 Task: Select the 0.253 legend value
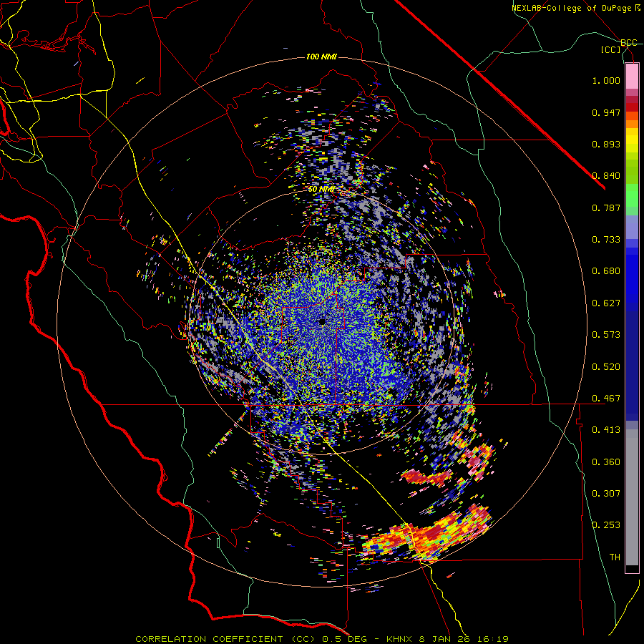click(606, 525)
